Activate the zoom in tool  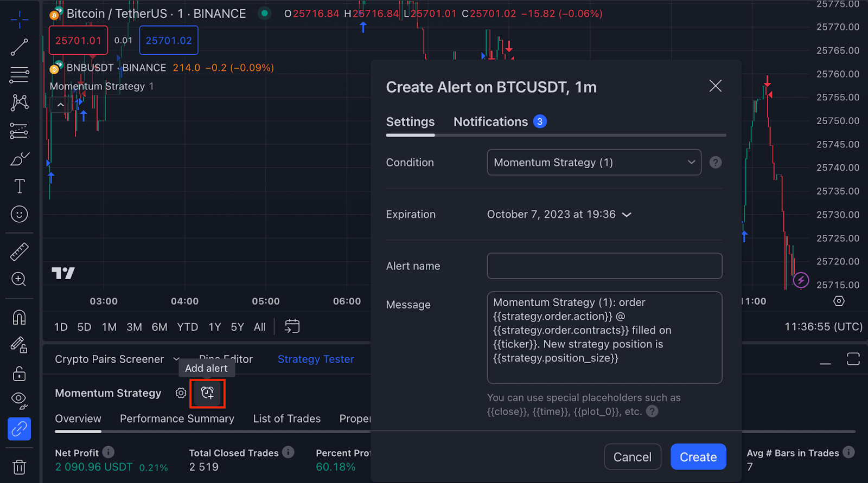tap(20, 279)
